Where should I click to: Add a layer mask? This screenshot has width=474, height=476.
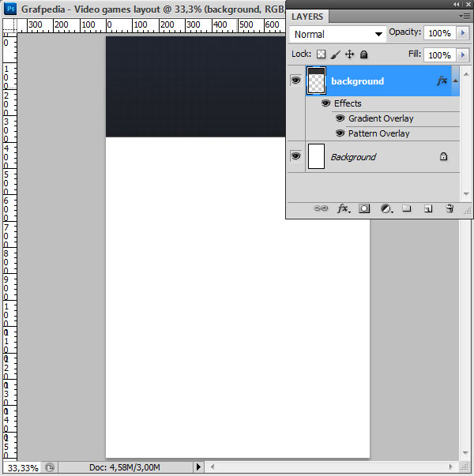pos(364,208)
